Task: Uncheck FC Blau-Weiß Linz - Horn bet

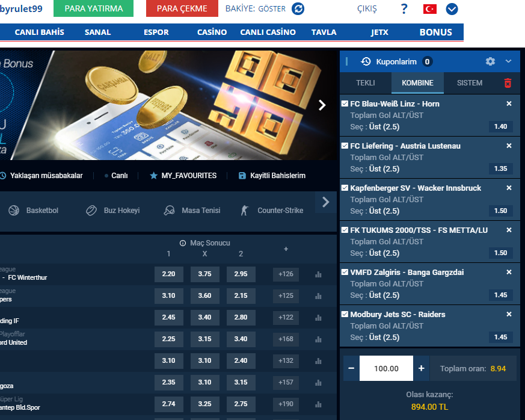Action: pos(345,103)
